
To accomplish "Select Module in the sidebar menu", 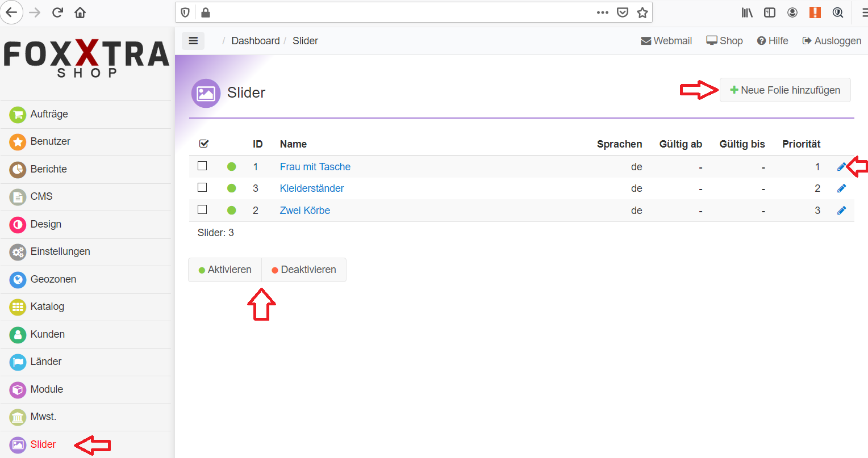I will (47, 389).
